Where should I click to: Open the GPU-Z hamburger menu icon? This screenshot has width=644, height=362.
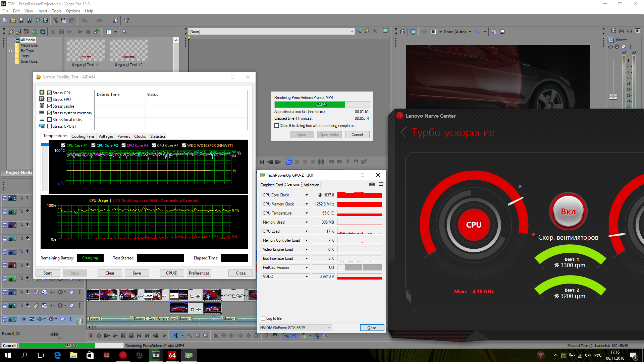[381, 184]
